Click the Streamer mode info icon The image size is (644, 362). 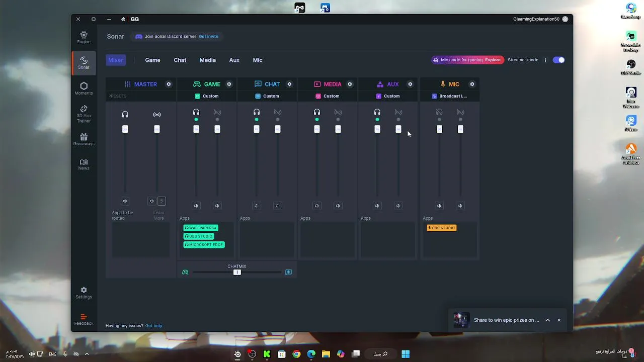click(545, 60)
